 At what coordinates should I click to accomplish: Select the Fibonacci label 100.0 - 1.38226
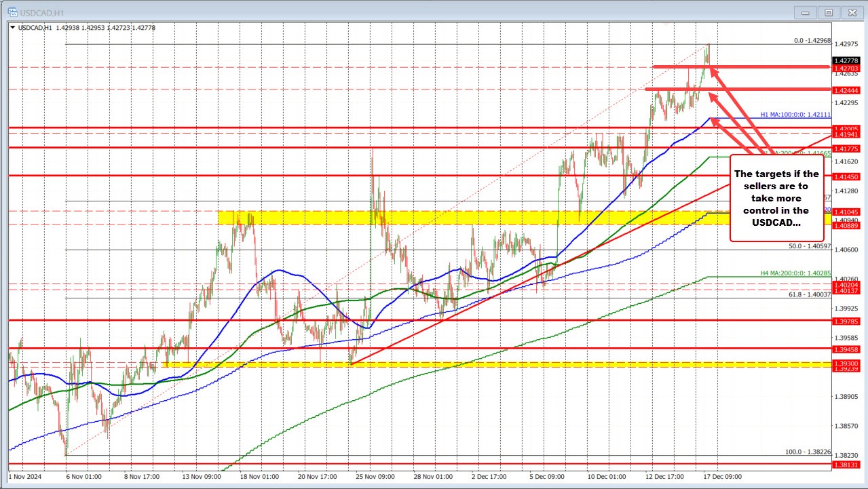tap(808, 452)
